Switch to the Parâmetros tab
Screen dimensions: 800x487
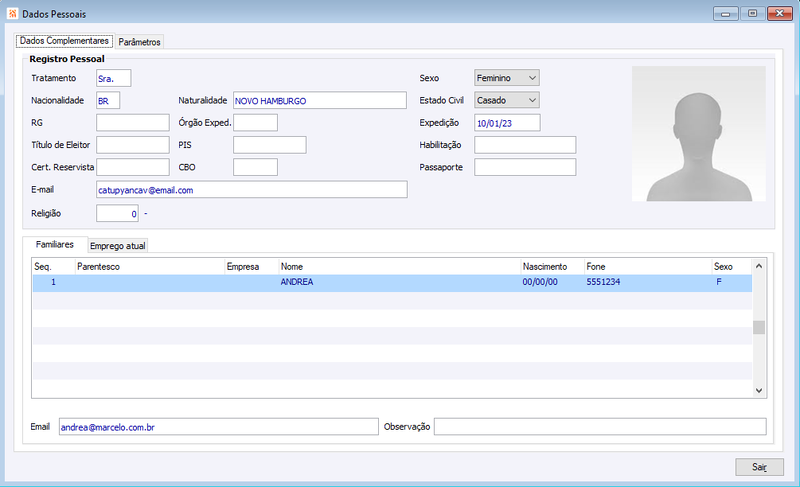pyautogui.click(x=139, y=42)
